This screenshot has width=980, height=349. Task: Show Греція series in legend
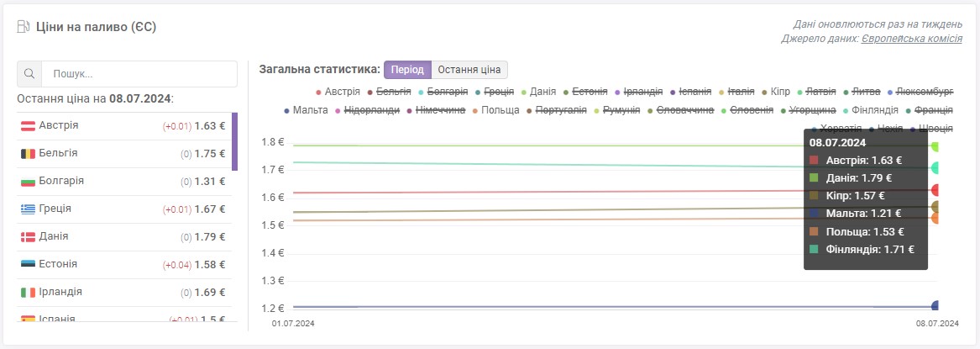tap(495, 92)
